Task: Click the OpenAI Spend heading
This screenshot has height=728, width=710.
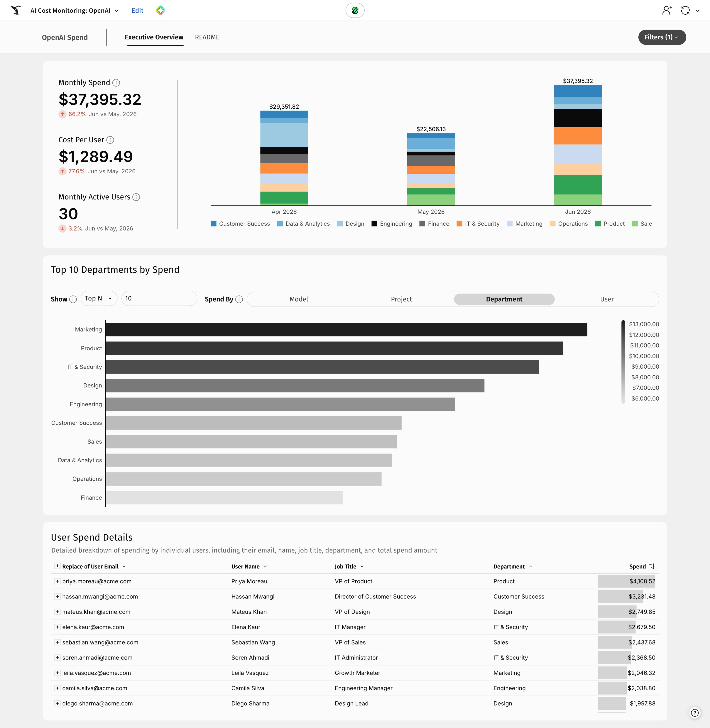Action: (x=65, y=37)
